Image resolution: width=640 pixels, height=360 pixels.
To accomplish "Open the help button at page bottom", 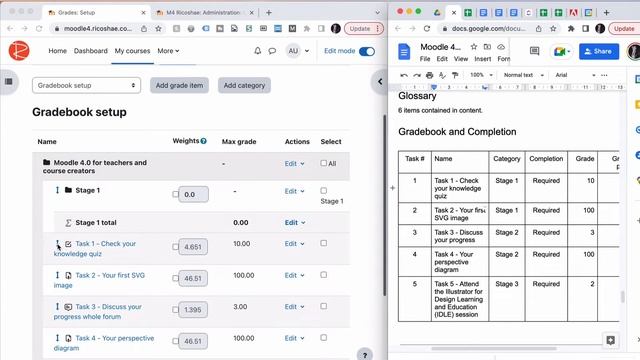I will click(x=364, y=355).
